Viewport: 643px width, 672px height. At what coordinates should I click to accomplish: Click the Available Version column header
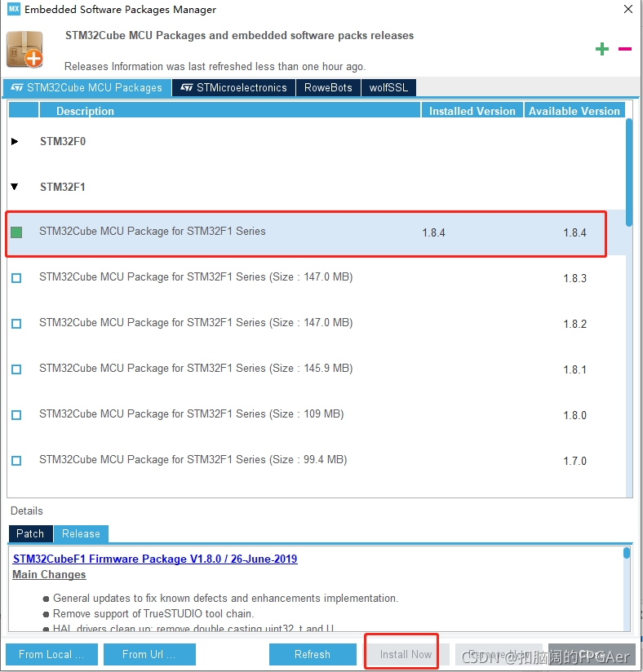[x=574, y=111]
